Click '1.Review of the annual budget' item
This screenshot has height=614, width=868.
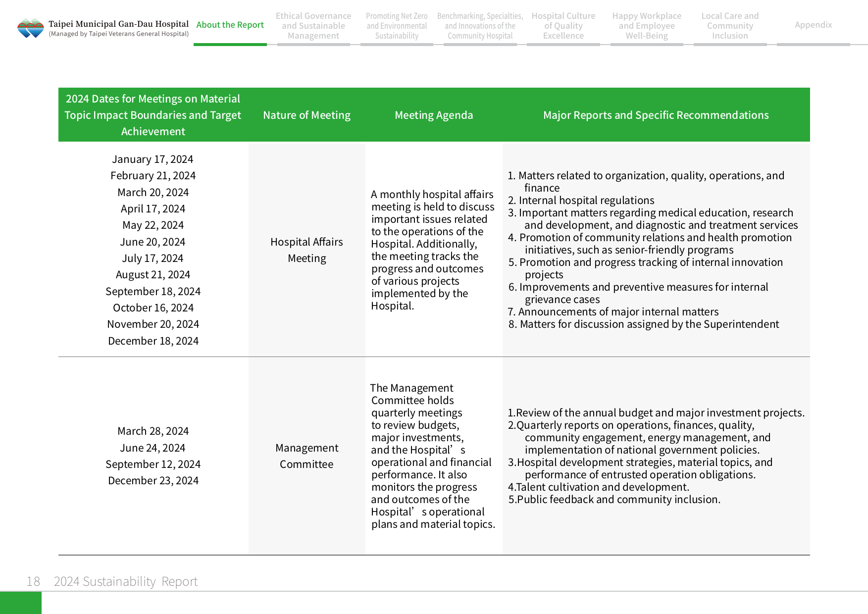(x=656, y=412)
